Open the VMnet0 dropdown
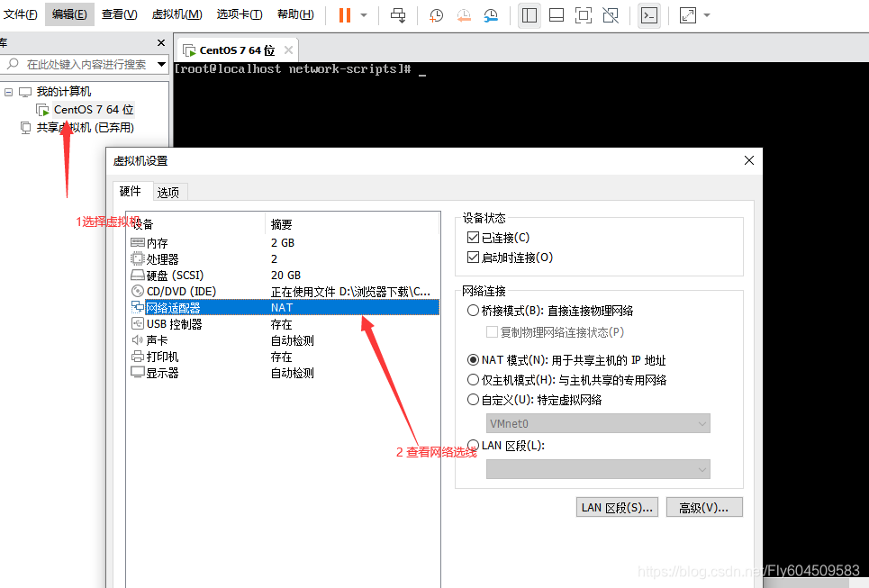 coord(598,423)
